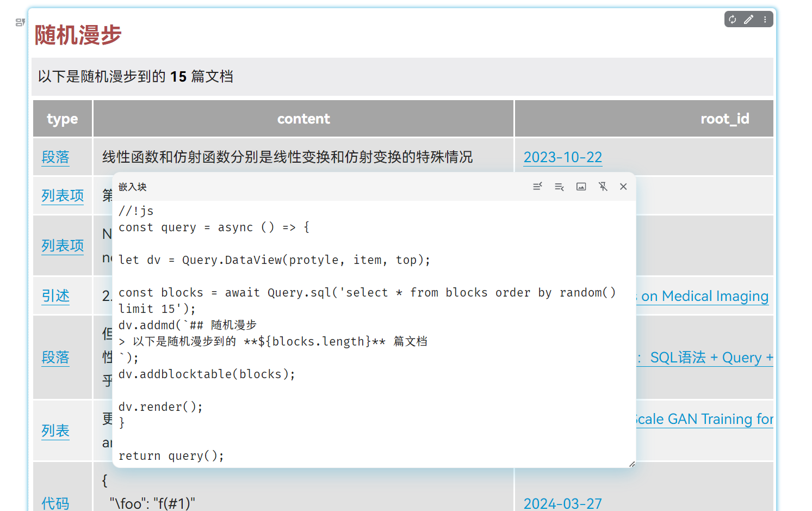Viewport: 812px width, 511px height.
Task: Open the 'cale GAN Training for' link
Action: click(x=705, y=419)
